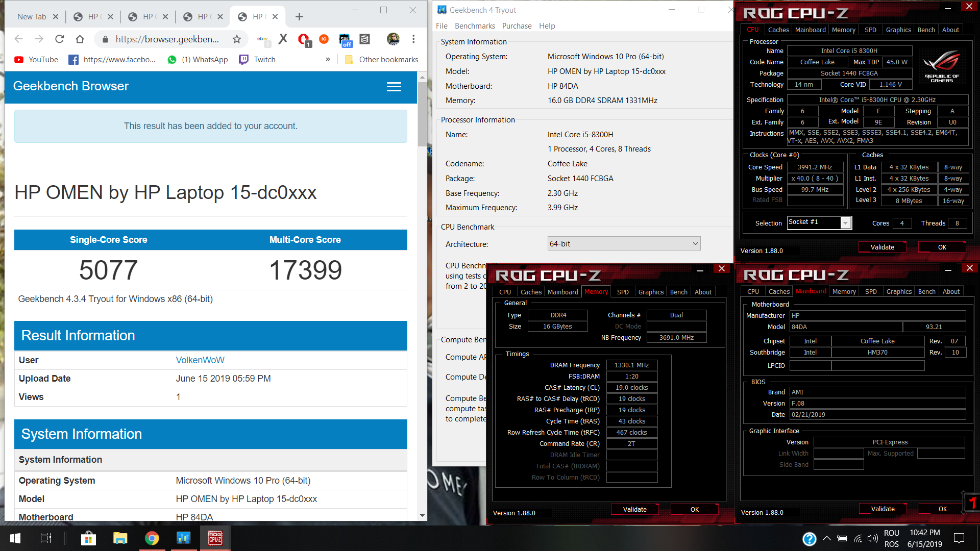The width and height of the screenshot is (980, 551).
Task: Click Validate in Memory CPU-Z window
Action: click(634, 510)
